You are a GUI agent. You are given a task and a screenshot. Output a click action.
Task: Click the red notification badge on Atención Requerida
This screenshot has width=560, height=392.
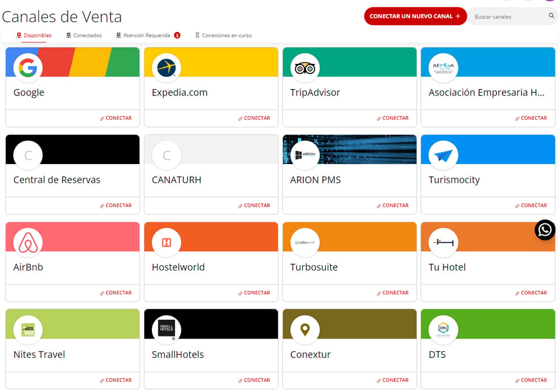[x=177, y=35]
